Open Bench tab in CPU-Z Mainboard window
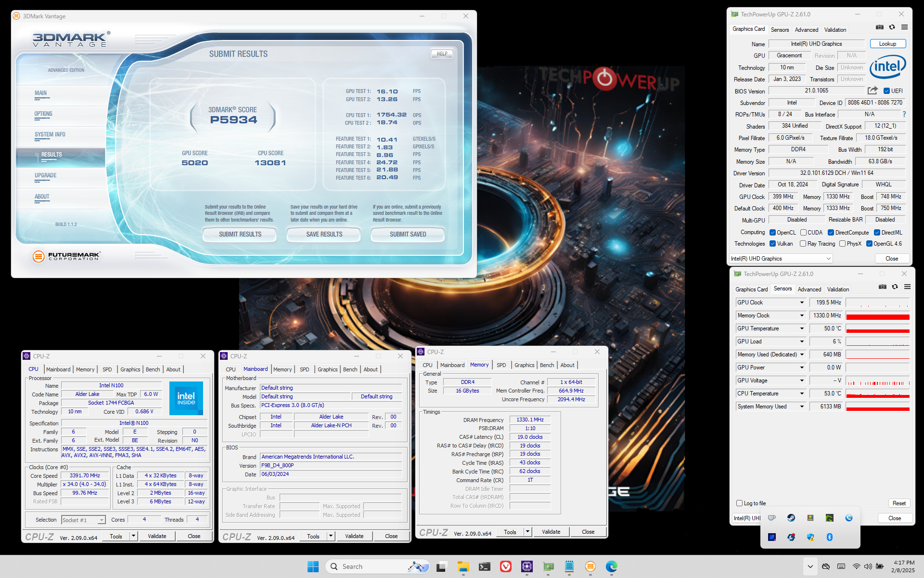 350,369
